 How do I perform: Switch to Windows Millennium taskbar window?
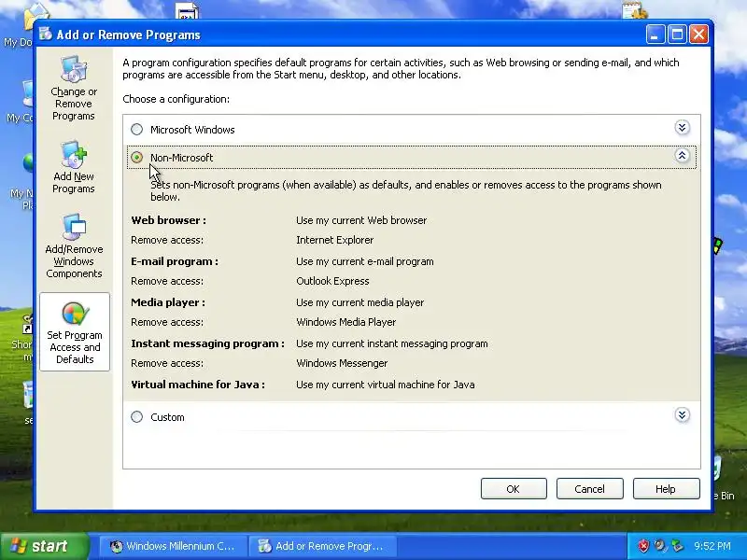point(173,546)
